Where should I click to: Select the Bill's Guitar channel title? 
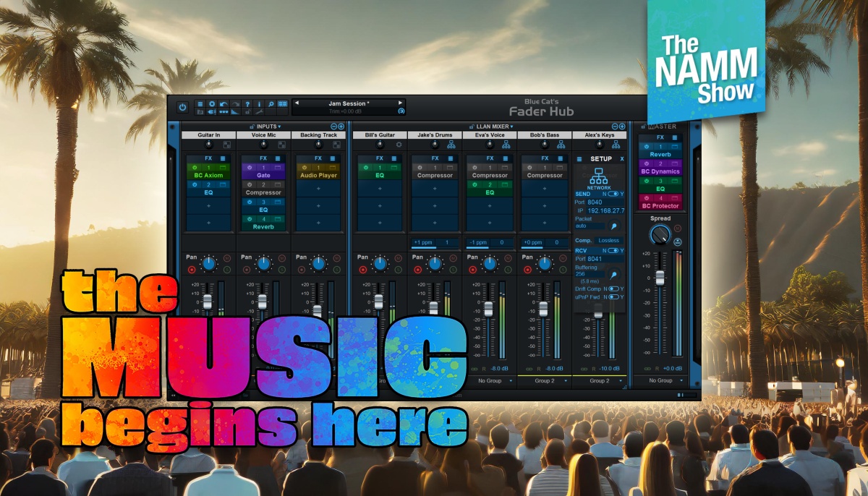(380, 135)
